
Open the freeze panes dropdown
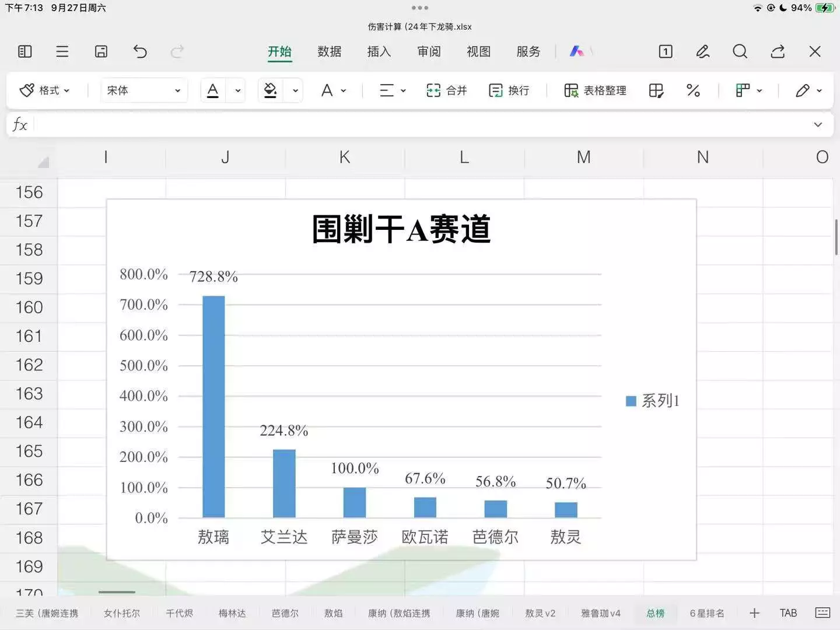[749, 90]
